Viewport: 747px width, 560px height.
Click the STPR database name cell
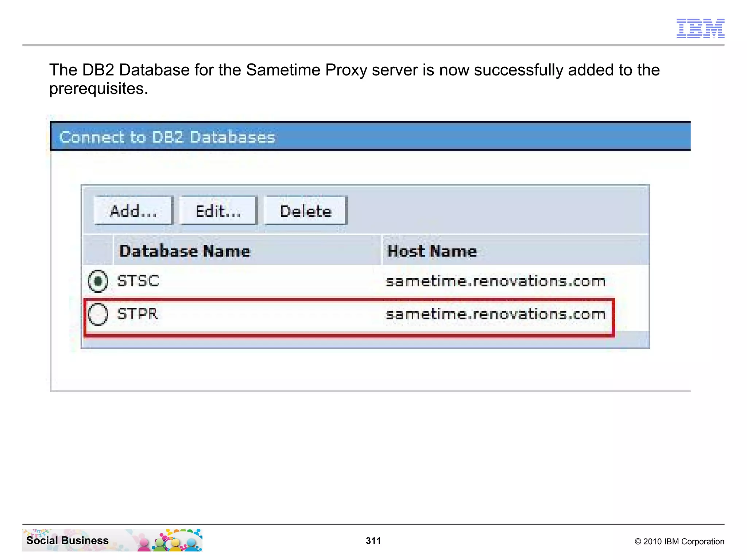(138, 314)
